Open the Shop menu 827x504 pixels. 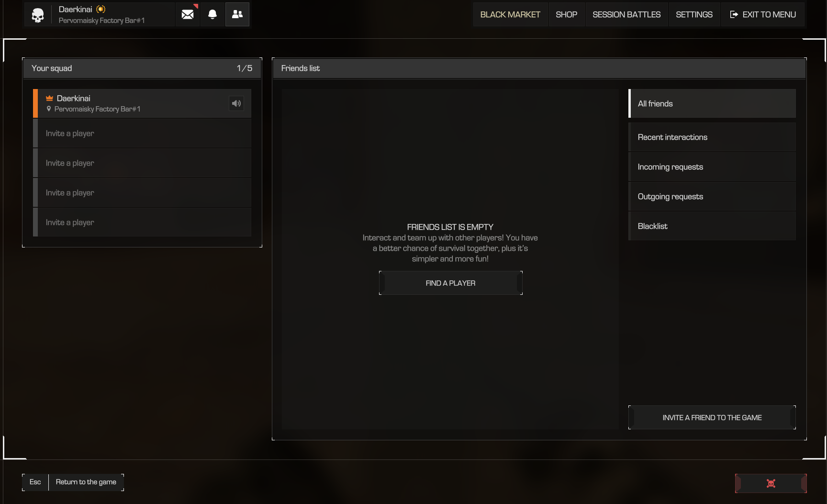tap(567, 14)
